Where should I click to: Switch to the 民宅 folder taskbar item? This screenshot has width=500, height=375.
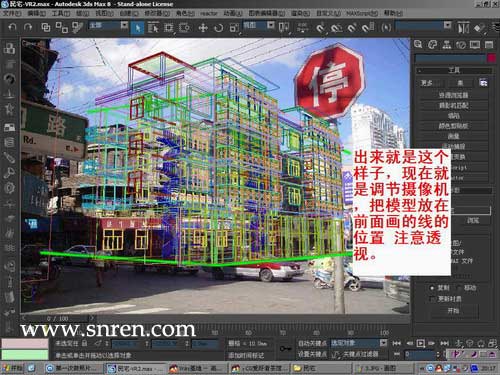click(321, 368)
